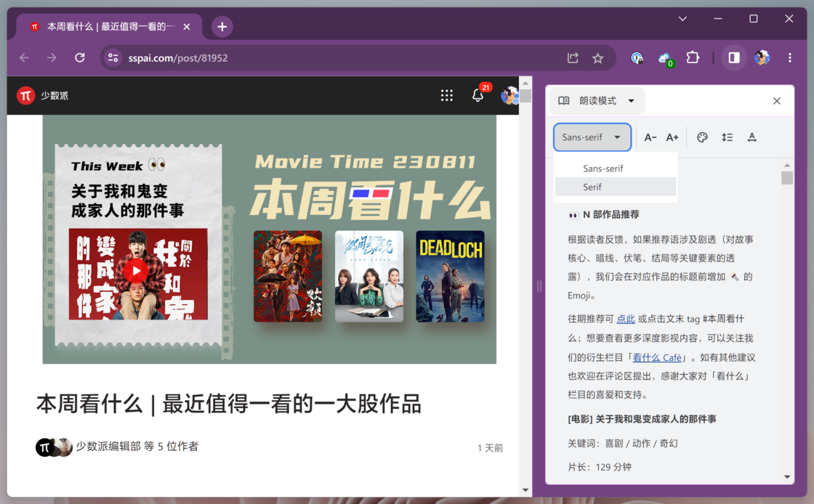Close the reading mode side panel

[776, 101]
